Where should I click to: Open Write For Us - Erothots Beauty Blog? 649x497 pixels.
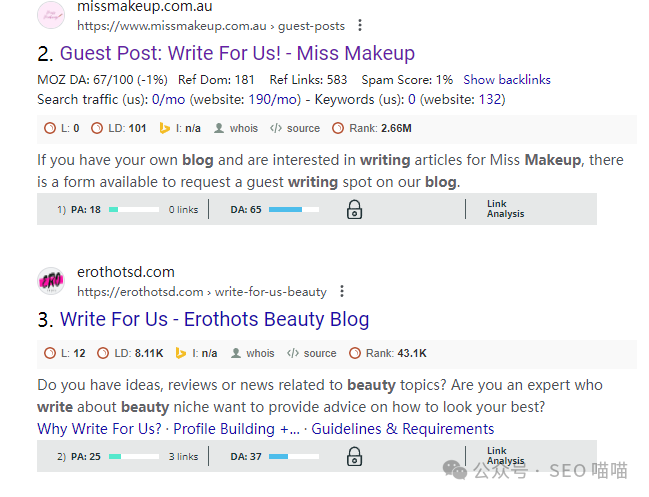pyautogui.click(x=214, y=320)
